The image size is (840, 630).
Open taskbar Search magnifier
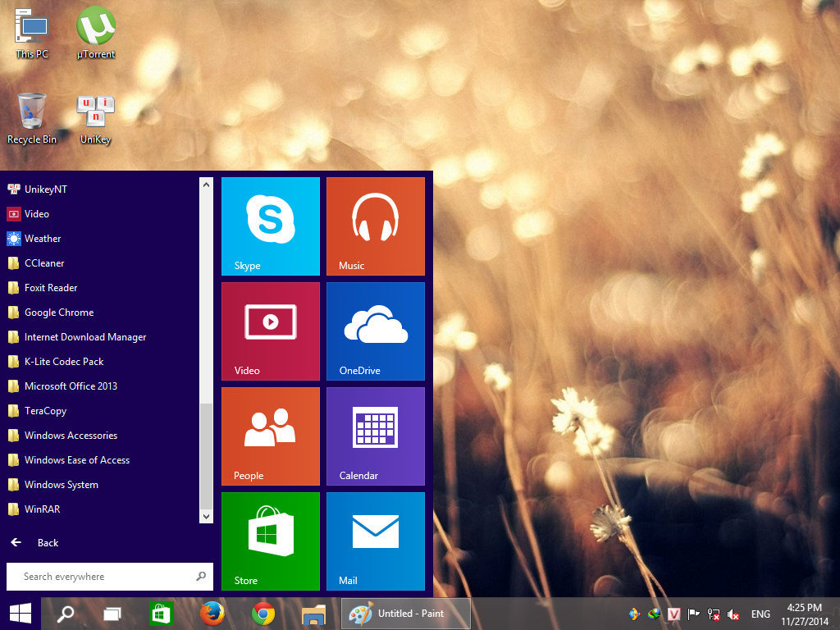point(66,614)
